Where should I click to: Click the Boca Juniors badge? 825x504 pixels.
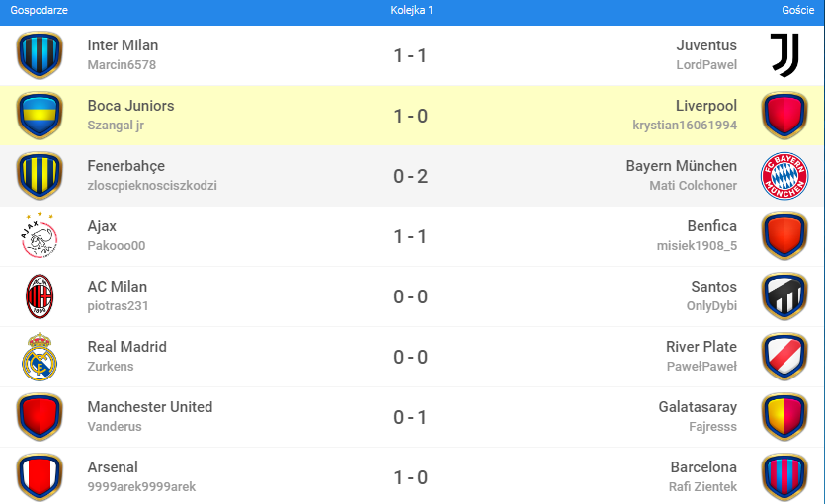(x=40, y=115)
